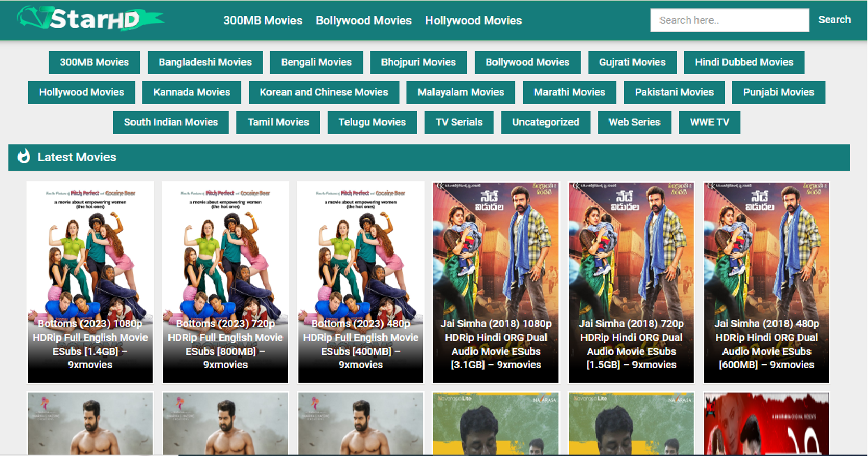Select the Uncategorized category
868x456 pixels.
pyautogui.click(x=546, y=122)
